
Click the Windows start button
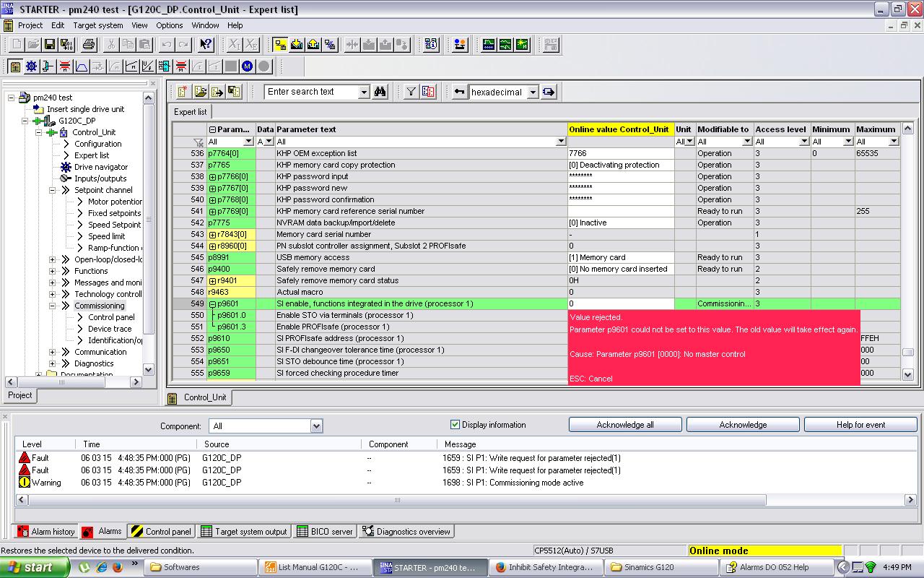[x=35, y=567]
